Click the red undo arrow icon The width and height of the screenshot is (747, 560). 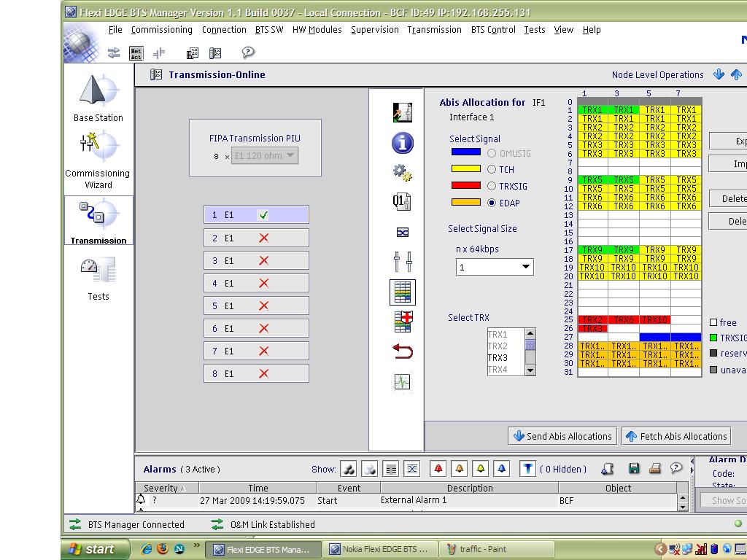tap(403, 351)
